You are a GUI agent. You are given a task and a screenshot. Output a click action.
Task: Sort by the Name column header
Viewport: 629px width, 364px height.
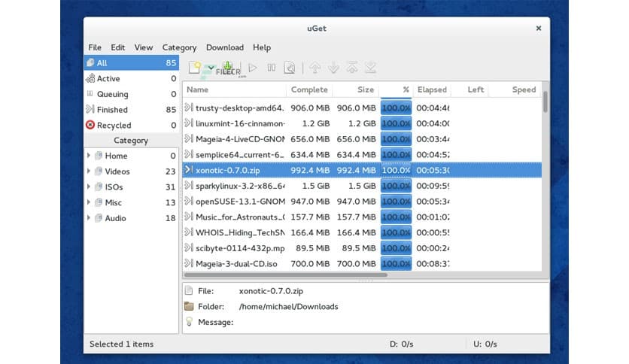pos(234,89)
